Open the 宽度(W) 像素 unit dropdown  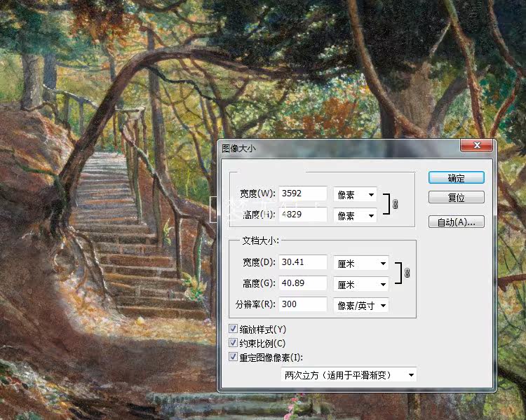(x=355, y=195)
